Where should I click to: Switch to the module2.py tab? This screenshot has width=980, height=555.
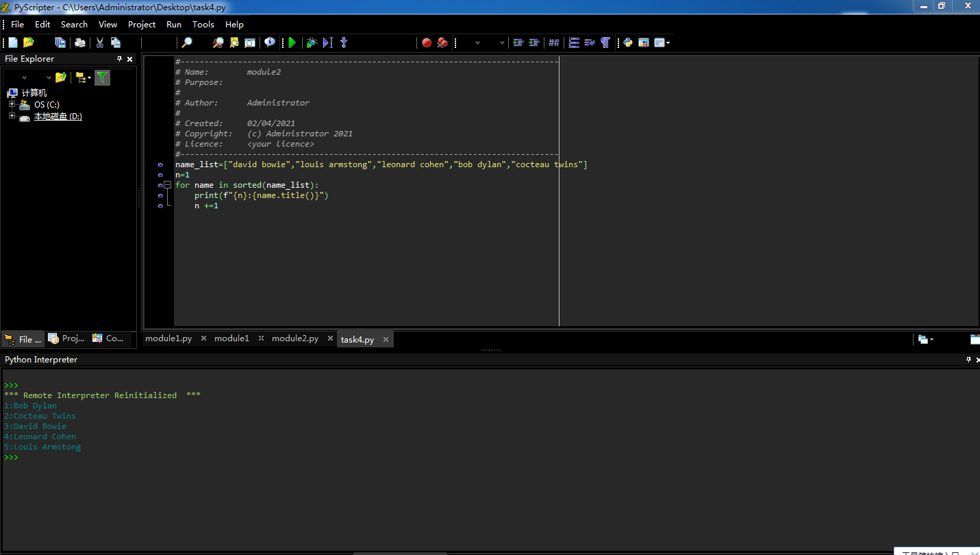[295, 338]
